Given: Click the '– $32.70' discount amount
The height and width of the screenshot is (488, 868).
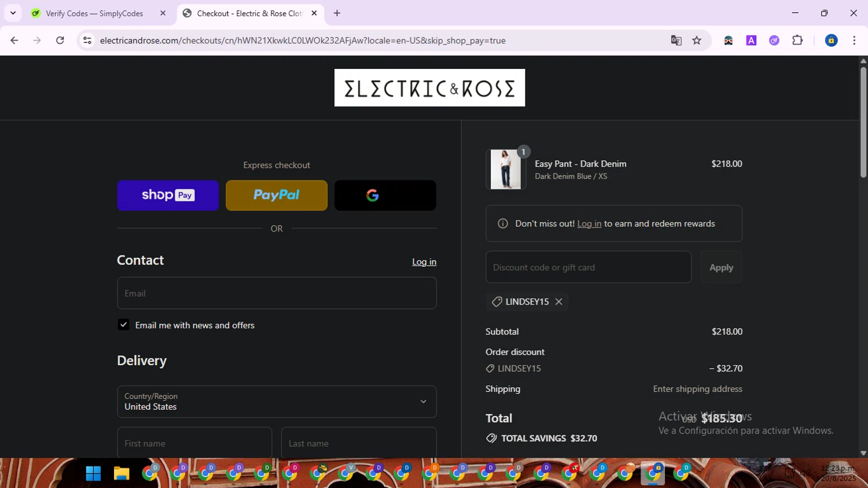Looking at the screenshot, I should point(726,368).
